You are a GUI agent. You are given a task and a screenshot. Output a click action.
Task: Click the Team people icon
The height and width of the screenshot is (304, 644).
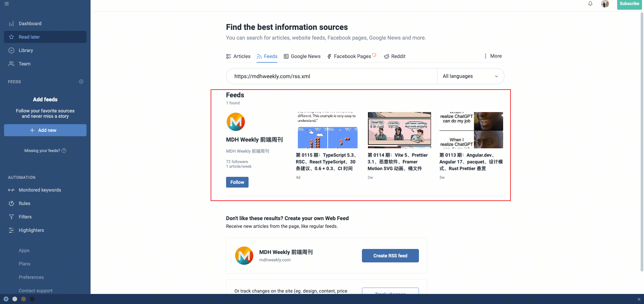coord(11,64)
